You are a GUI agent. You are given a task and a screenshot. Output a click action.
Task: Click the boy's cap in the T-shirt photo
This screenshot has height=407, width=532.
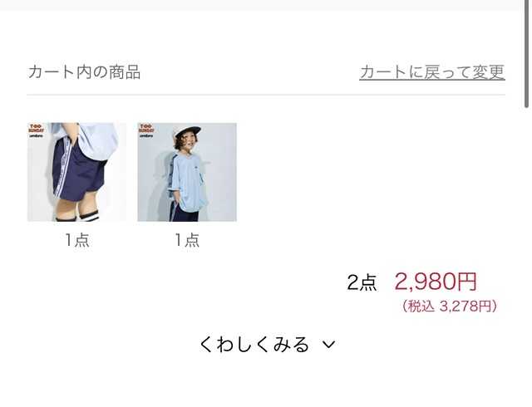187,132
